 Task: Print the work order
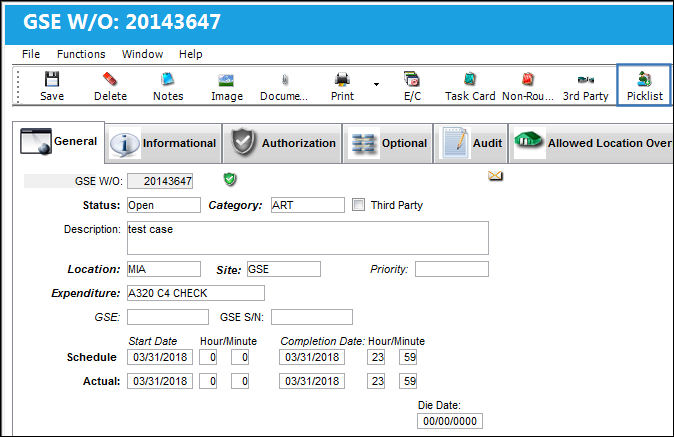[342, 86]
